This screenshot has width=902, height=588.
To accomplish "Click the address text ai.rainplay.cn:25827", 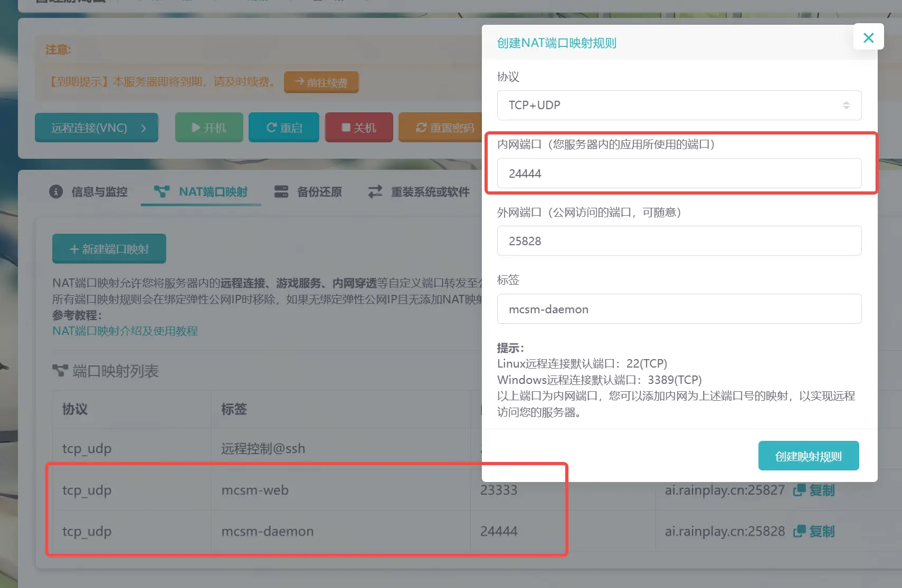I will pyautogui.click(x=725, y=490).
